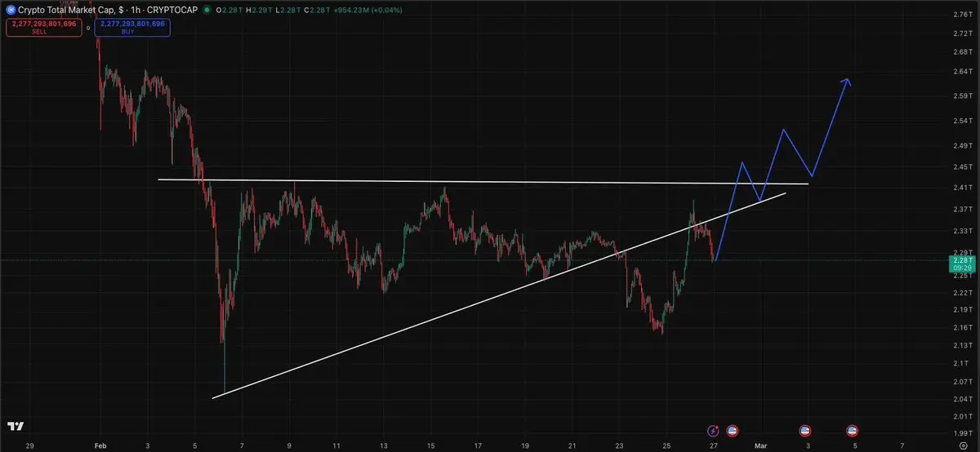Screen dimensions: 980x452
Task: Click the 2.76T price axis label
Action: tap(961, 15)
